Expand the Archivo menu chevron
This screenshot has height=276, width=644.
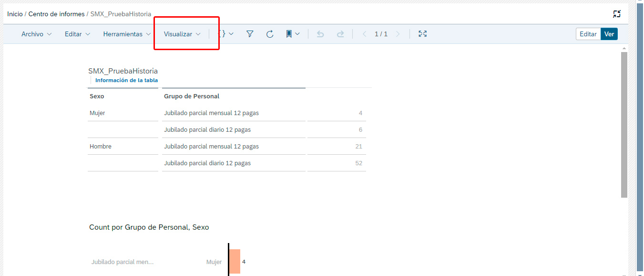click(x=49, y=34)
